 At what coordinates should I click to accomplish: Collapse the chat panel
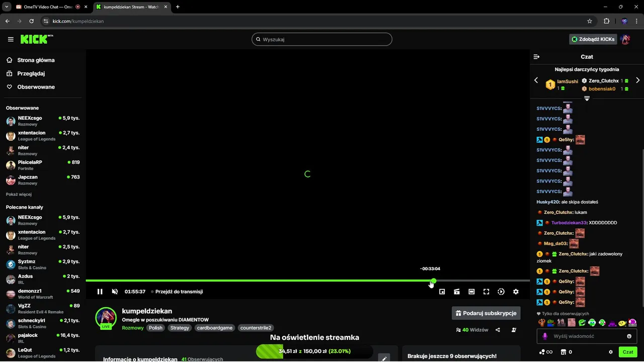coord(536,57)
